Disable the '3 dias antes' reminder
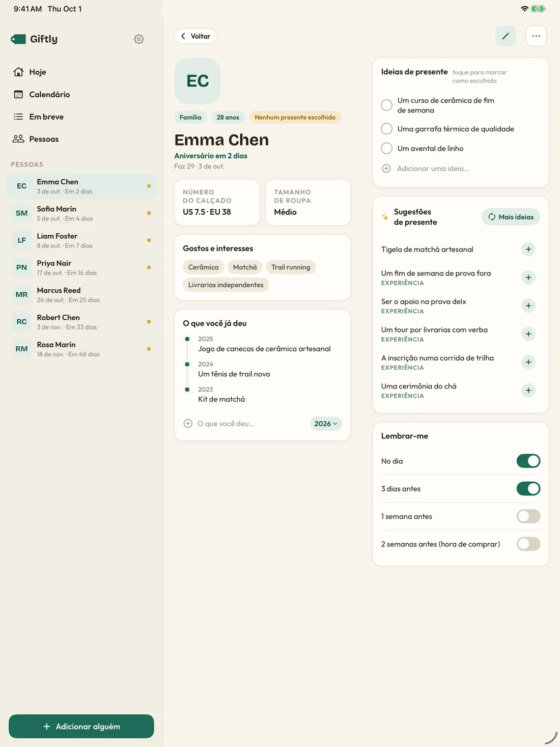Screen dimensions: 560x747 click(528, 489)
